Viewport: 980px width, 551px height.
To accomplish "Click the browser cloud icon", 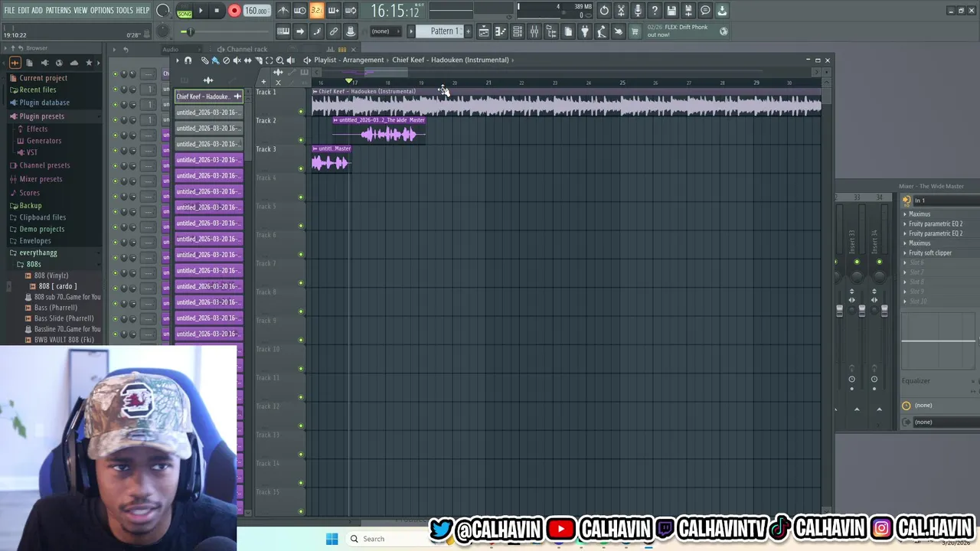I will point(73,63).
